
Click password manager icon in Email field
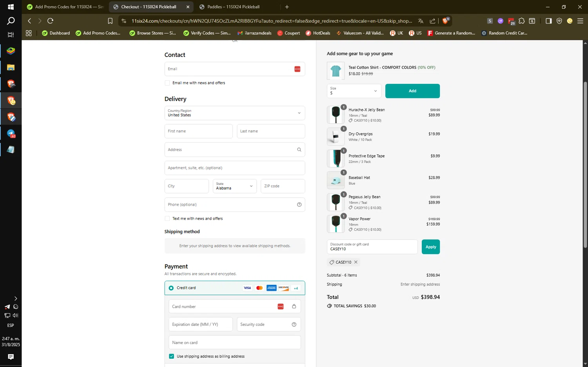coord(297,69)
